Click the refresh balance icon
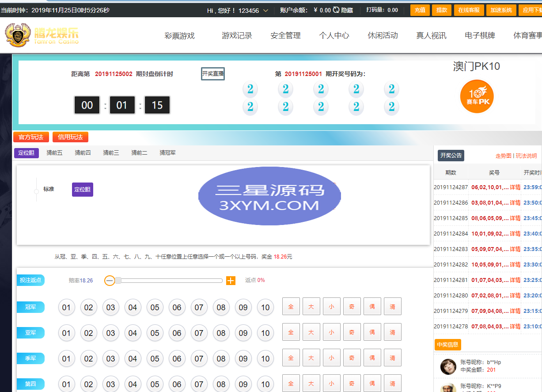Viewport: 542px width, 392px height. 336,10
